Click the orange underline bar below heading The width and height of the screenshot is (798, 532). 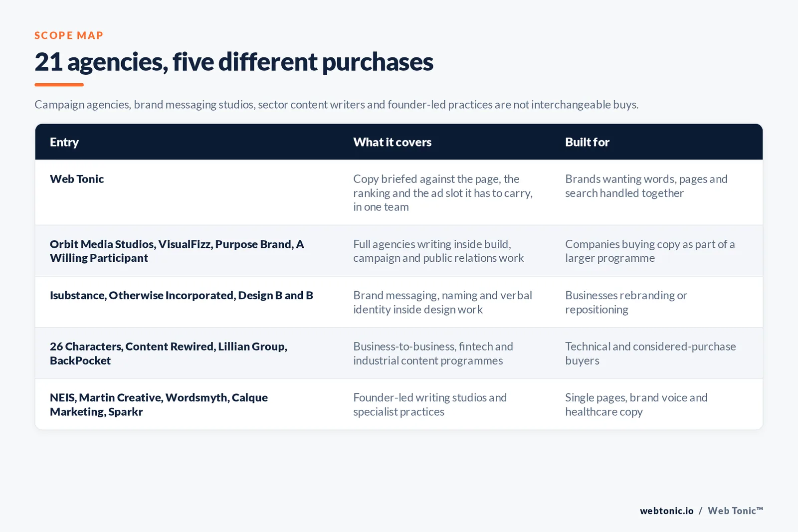59,85
